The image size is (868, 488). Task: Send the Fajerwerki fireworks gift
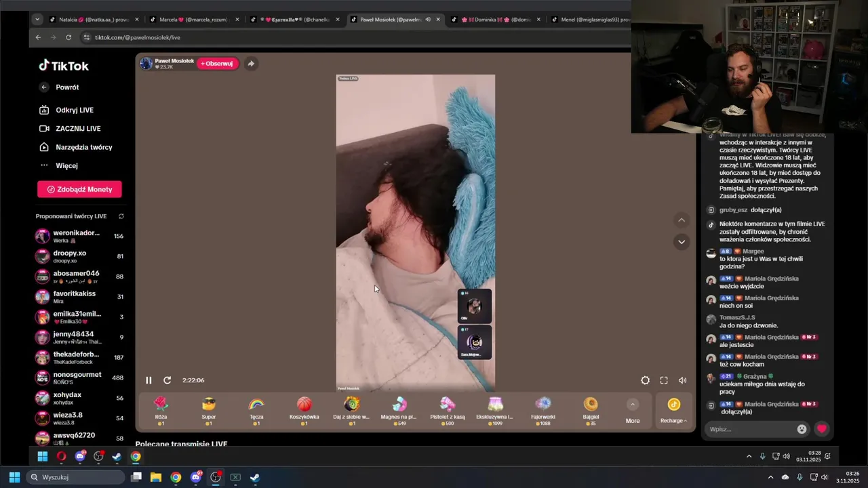click(543, 411)
